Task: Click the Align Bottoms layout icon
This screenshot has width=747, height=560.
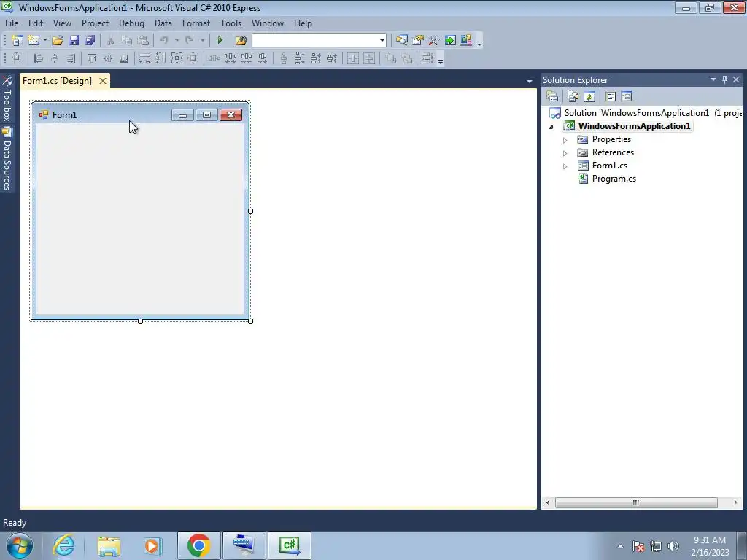Action: point(124,58)
